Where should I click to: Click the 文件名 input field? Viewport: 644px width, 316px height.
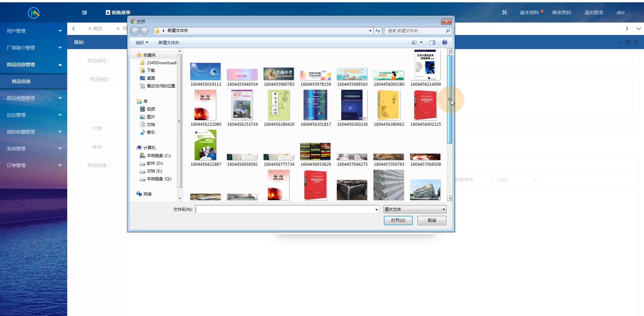point(287,209)
